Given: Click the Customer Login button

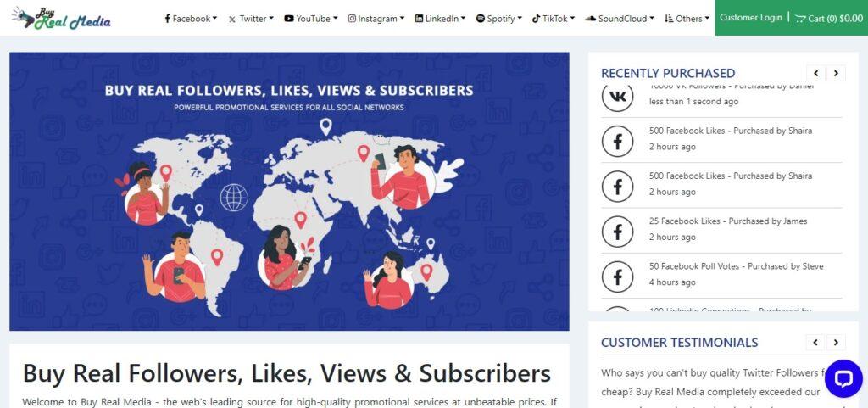Looking at the screenshot, I should pos(751,18).
